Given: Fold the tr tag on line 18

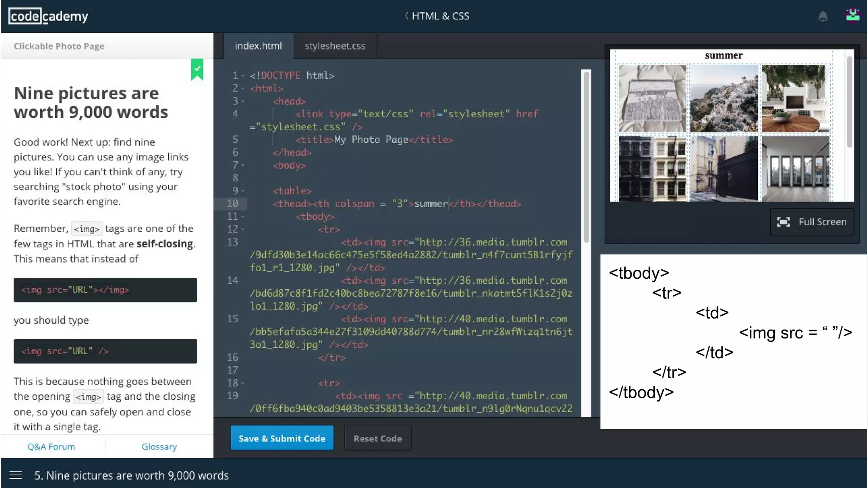Looking at the screenshot, I should [x=243, y=383].
